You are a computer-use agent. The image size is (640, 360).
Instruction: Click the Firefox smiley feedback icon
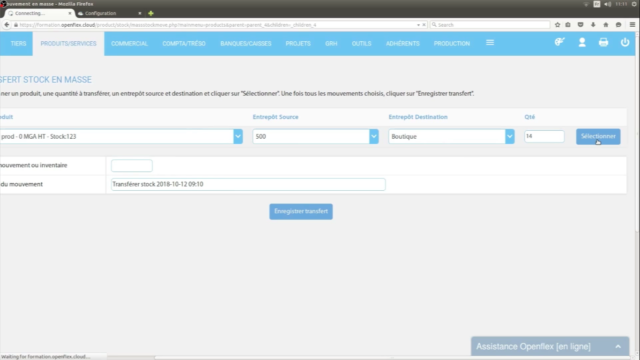tap(618, 25)
